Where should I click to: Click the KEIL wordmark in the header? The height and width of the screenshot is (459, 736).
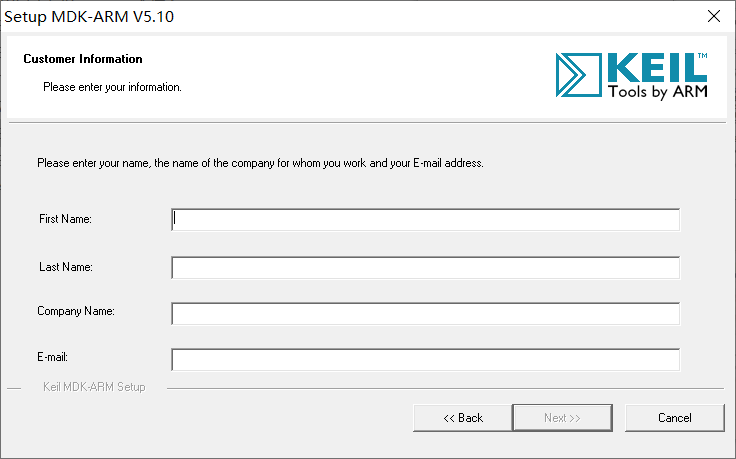click(x=655, y=68)
